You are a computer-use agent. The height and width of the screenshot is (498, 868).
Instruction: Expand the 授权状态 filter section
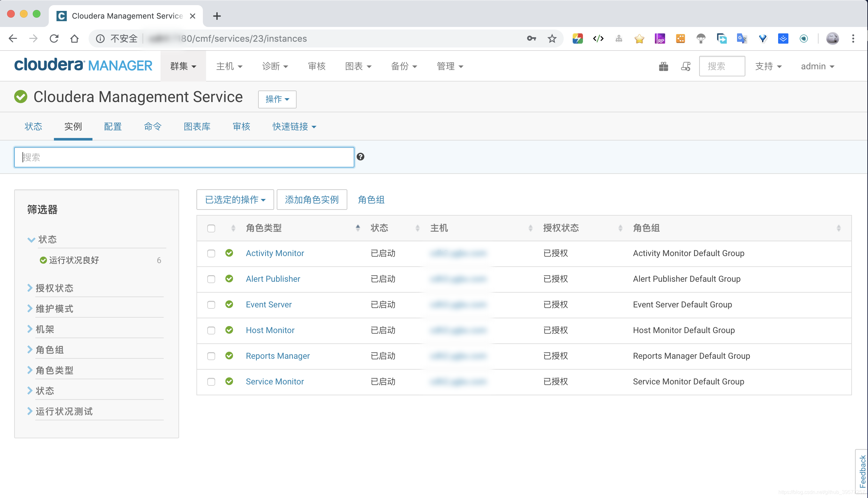(54, 288)
